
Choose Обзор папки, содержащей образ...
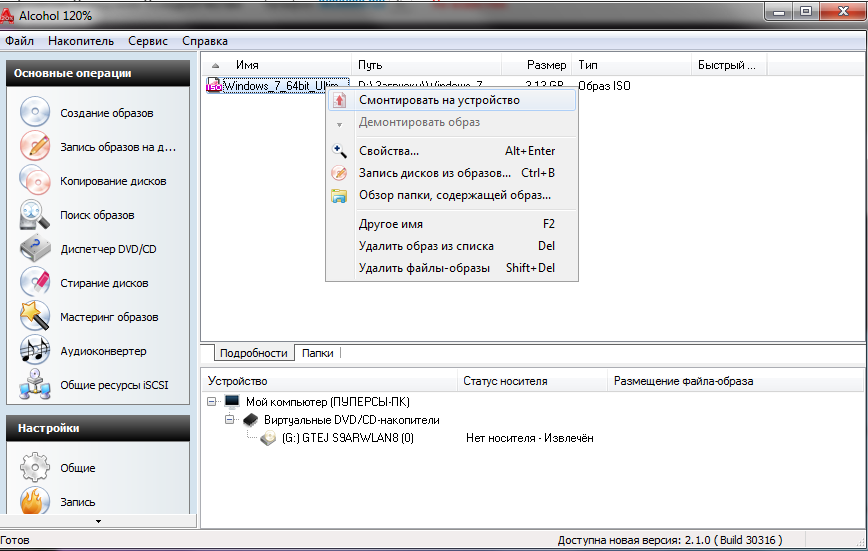pos(452,195)
